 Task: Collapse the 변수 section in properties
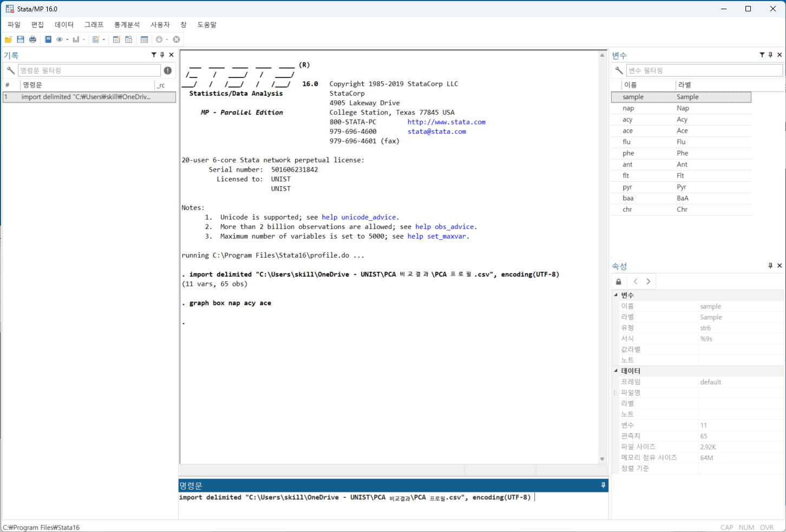[616, 295]
